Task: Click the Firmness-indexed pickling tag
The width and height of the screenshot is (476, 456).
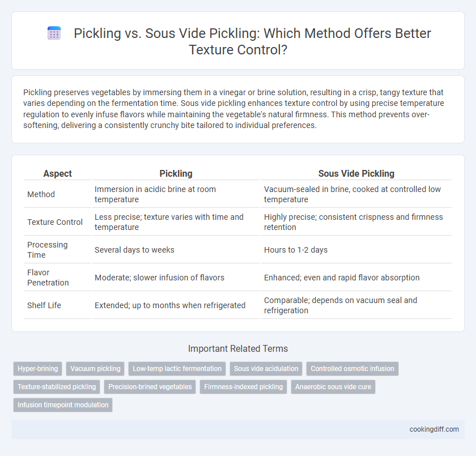Action: click(x=243, y=387)
